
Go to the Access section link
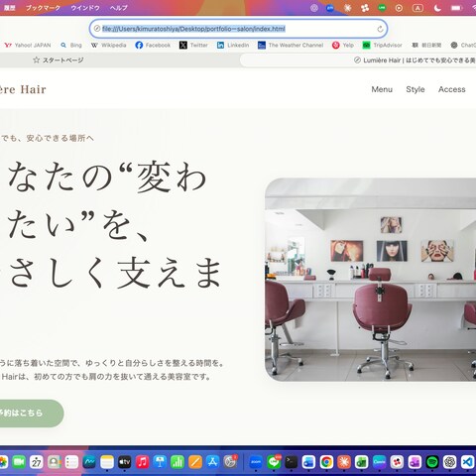coord(452,89)
